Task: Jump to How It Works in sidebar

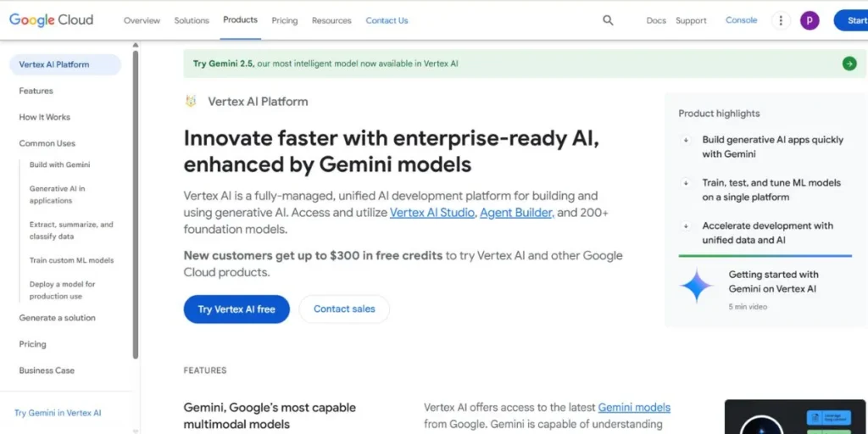Action: (44, 117)
